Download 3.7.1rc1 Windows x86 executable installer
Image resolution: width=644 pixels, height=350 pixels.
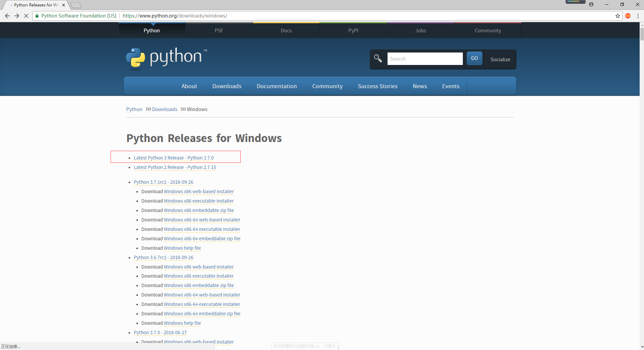click(199, 201)
